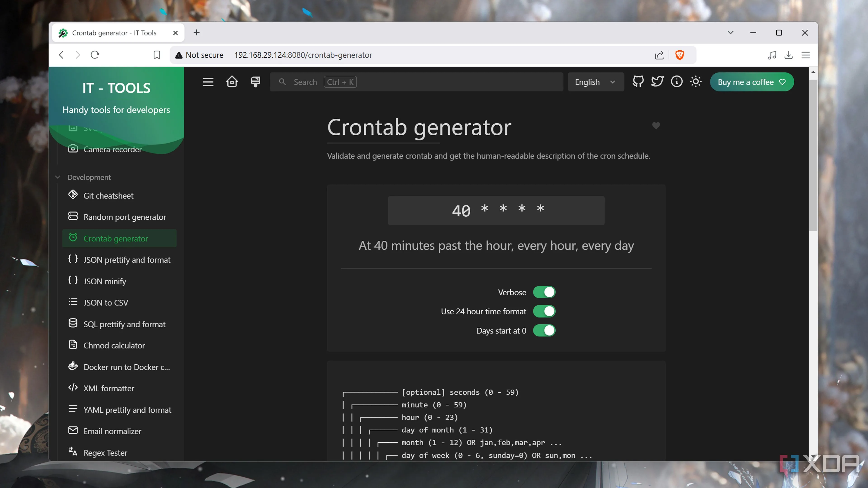
Task: Click Brave Shields icon in address bar
Action: coord(680,55)
